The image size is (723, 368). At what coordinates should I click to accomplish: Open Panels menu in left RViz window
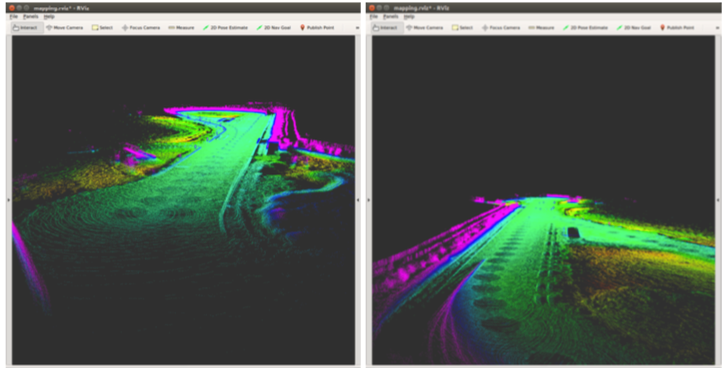pyautogui.click(x=31, y=17)
